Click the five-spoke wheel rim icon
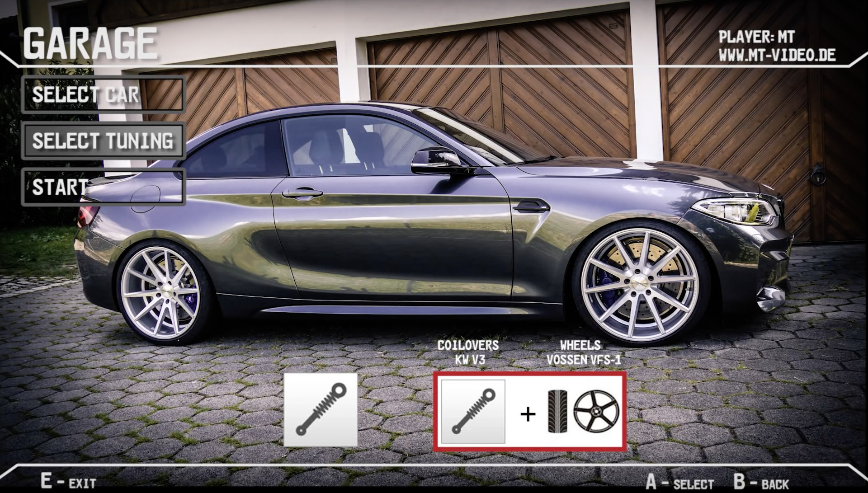 [595, 412]
